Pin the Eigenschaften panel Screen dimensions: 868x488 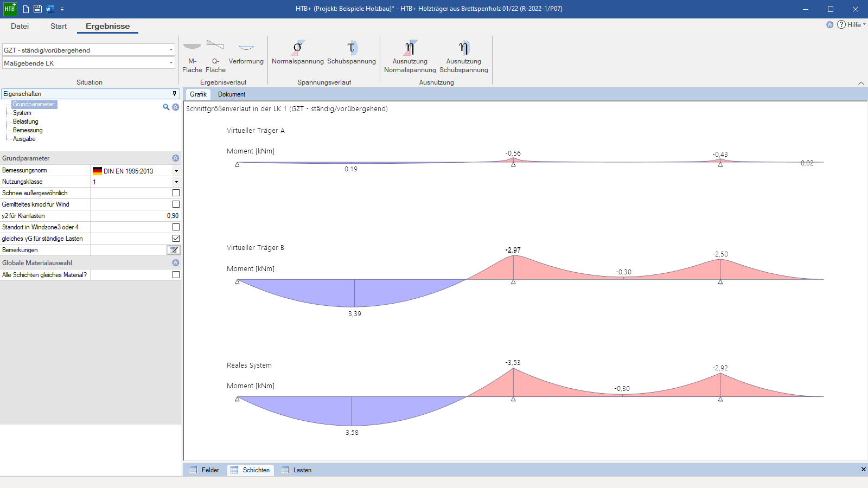(x=174, y=94)
